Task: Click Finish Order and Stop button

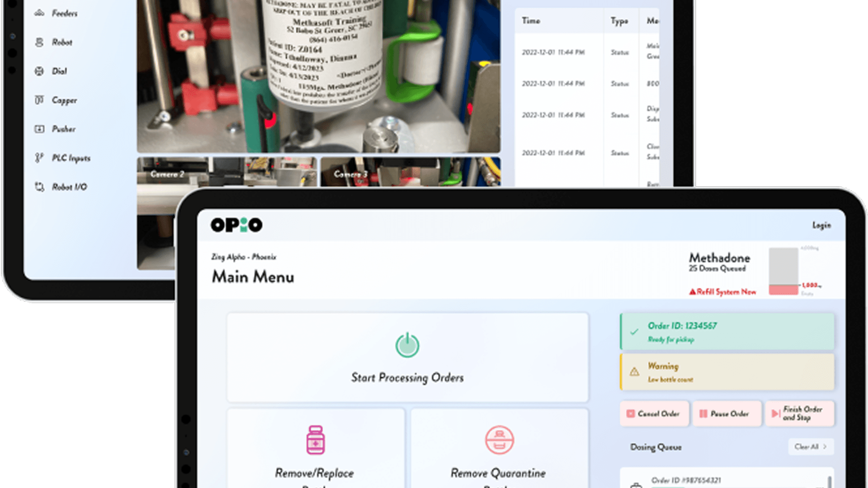Action: [799, 413]
